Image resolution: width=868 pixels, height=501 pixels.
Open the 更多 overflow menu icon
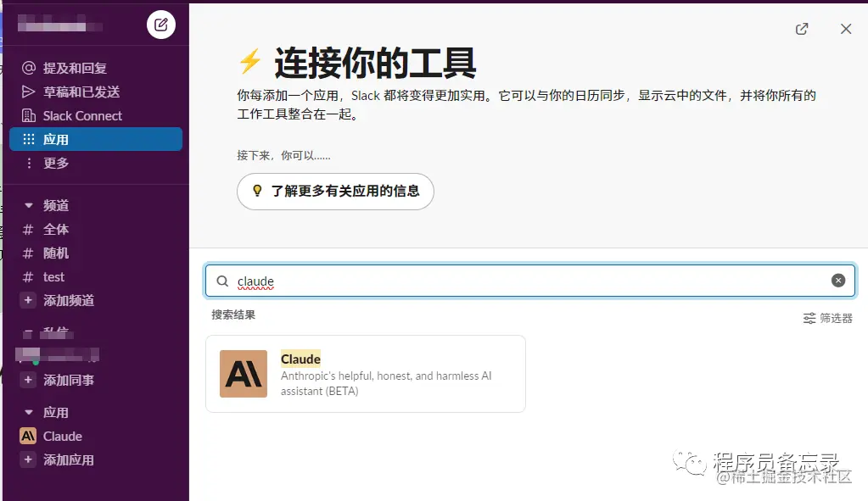[29, 163]
